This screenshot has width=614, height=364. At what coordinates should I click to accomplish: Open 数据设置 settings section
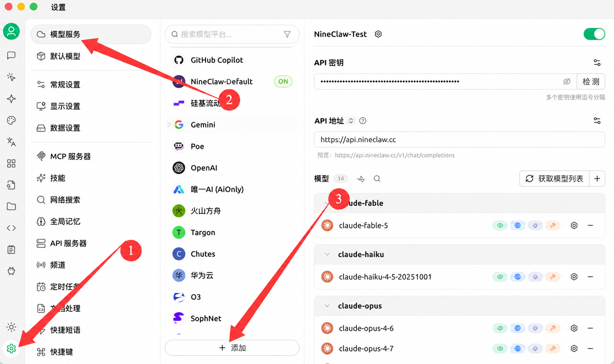91,128
